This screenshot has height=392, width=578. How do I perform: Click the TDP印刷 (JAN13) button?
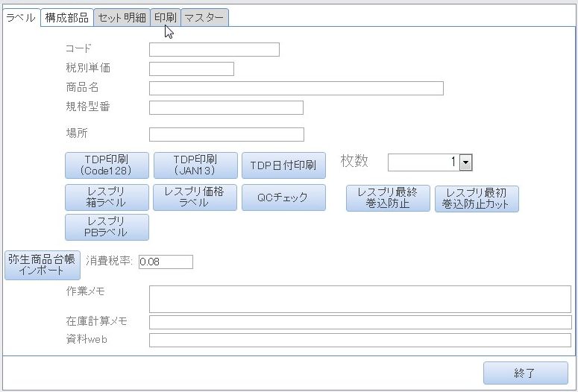tap(195, 165)
